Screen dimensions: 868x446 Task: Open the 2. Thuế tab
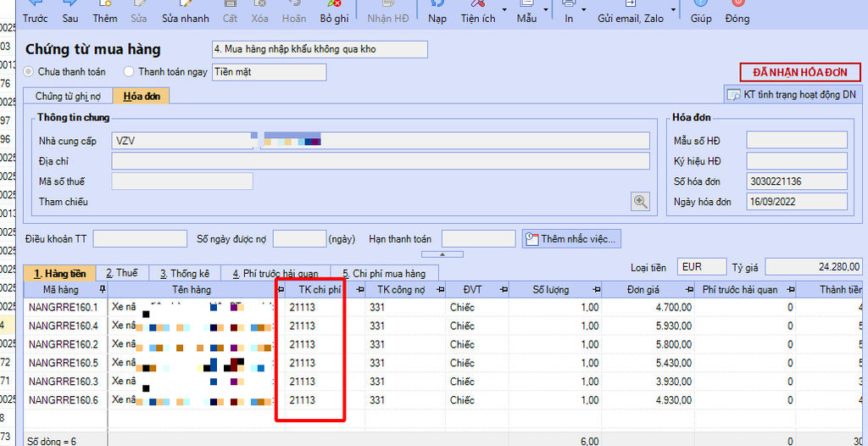point(122,273)
